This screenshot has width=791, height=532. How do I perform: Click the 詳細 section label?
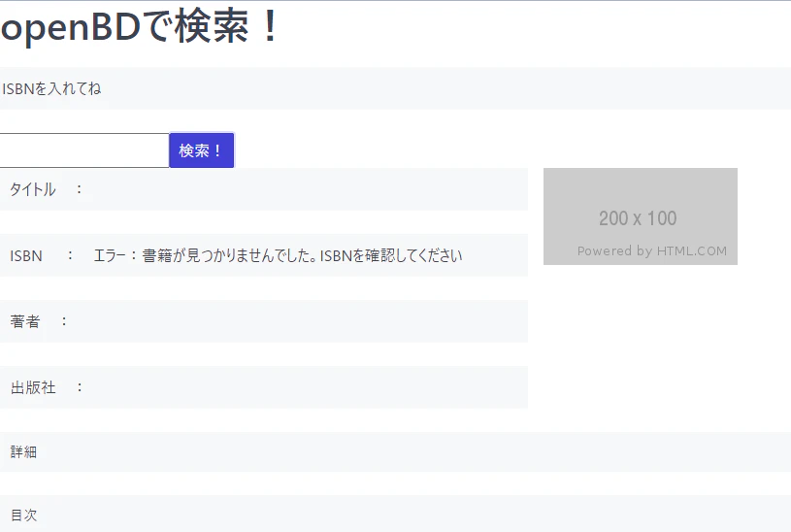click(23, 451)
